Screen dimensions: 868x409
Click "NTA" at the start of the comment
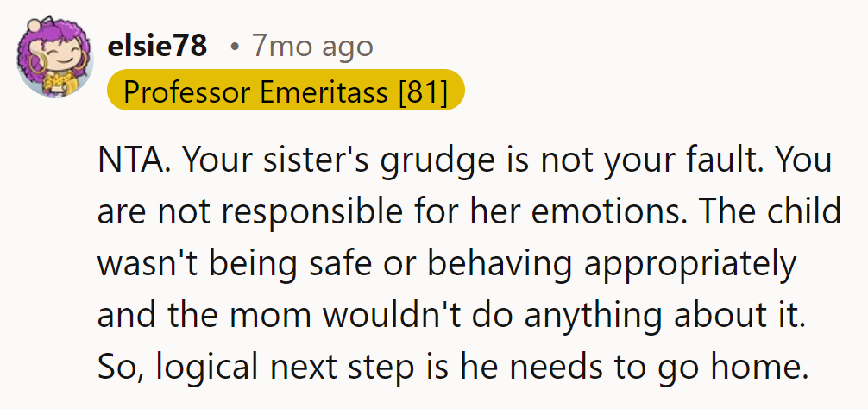(126, 161)
